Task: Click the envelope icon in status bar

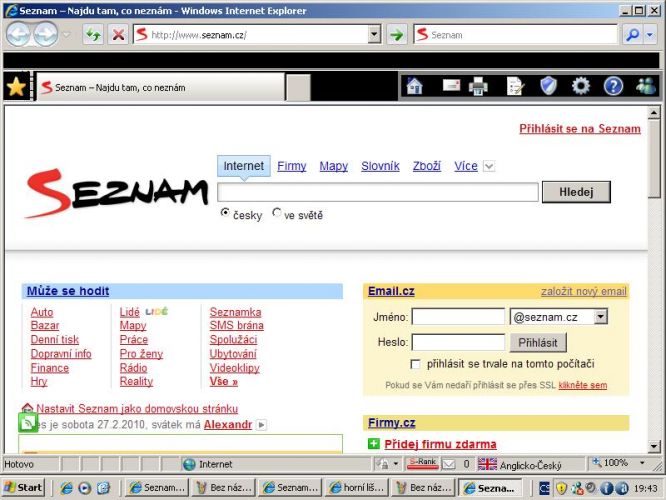Action: click(449, 464)
